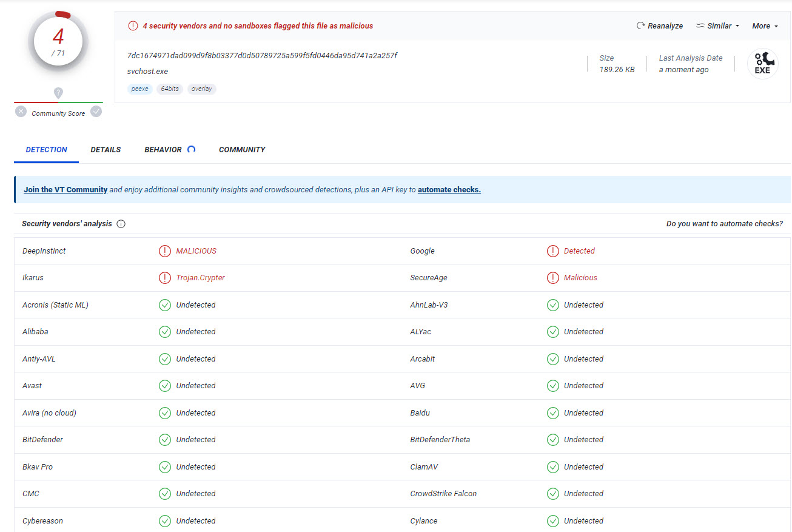Follow the Join the VT Community link
792x532 pixels.
pyautogui.click(x=65, y=190)
